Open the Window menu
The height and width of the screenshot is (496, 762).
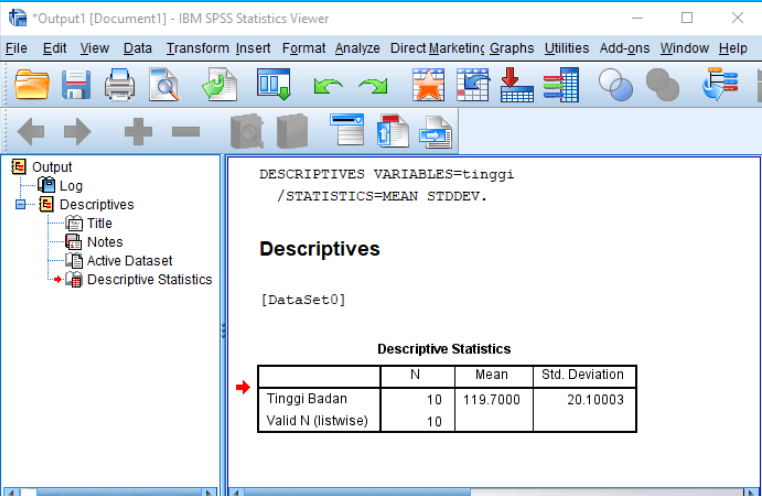[684, 48]
